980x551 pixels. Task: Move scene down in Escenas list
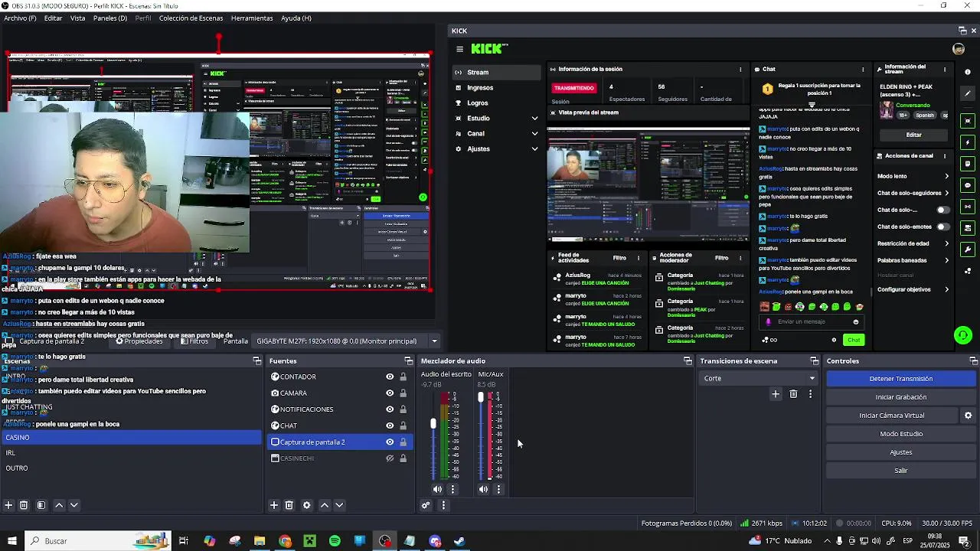click(x=74, y=505)
